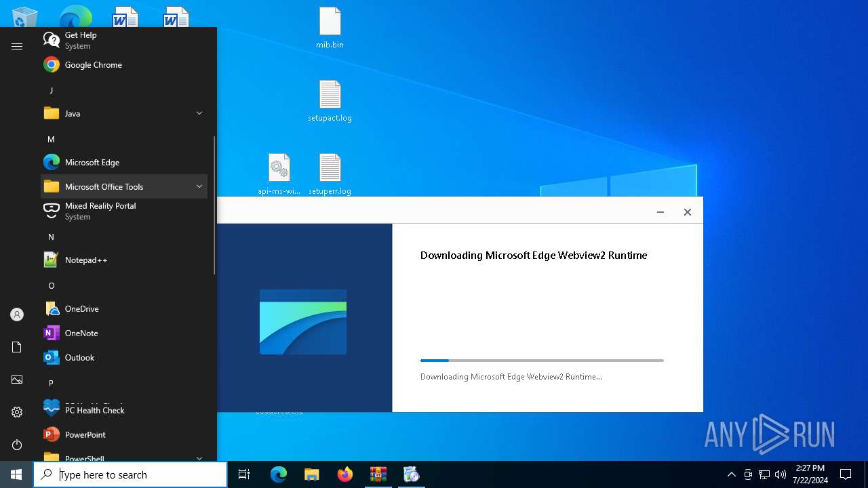Viewport: 868px width, 488px height.
Task: Open Task View on the taskbar
Action: pyautogui.click(x=244, y=474)
